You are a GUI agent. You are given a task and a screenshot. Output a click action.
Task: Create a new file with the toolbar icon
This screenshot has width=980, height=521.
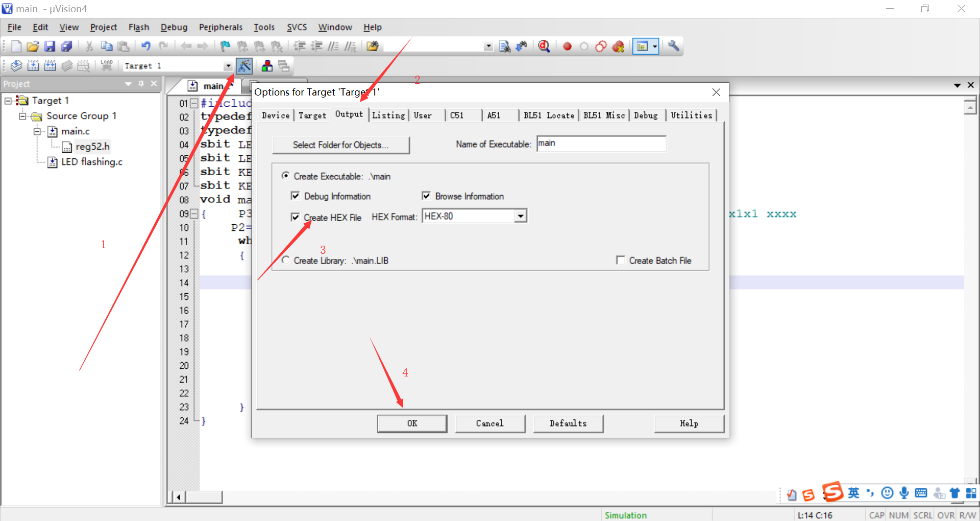click(x=16, y=46)
